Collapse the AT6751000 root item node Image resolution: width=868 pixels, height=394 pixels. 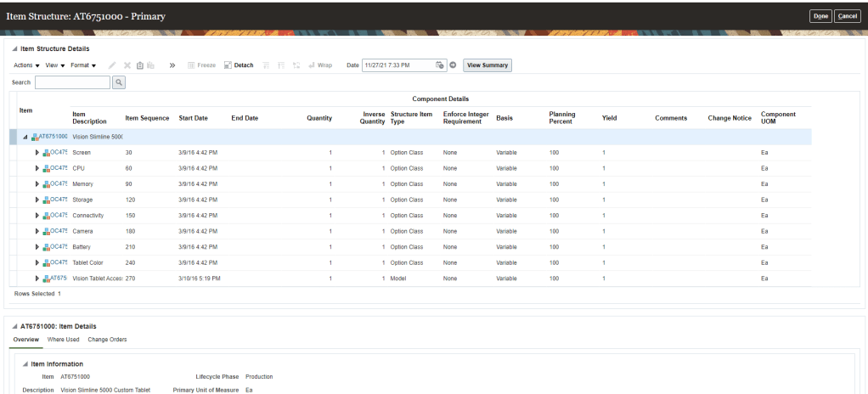[25, 137]
